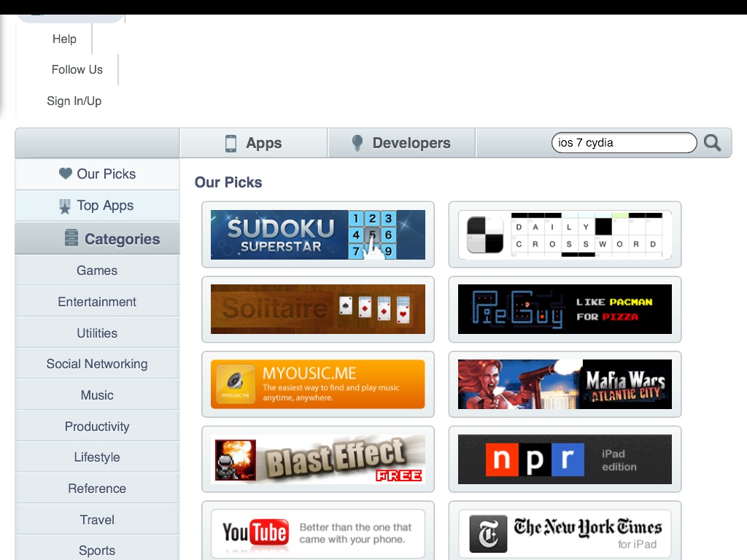Tap the Myousic.me speaker icon banner
This screenshot has height=560, width=747.
[x=236, y=384]
